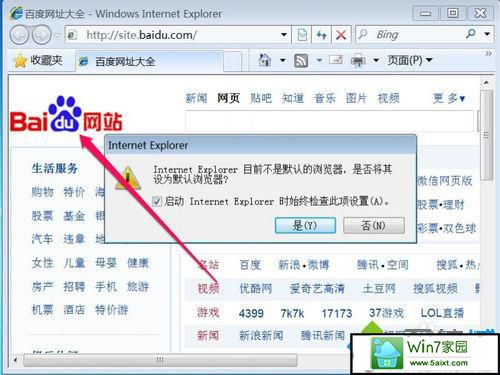This screenshot has height=375, width=500.
Task: Open the 新浪新闻 link
Action: point(261,335)
